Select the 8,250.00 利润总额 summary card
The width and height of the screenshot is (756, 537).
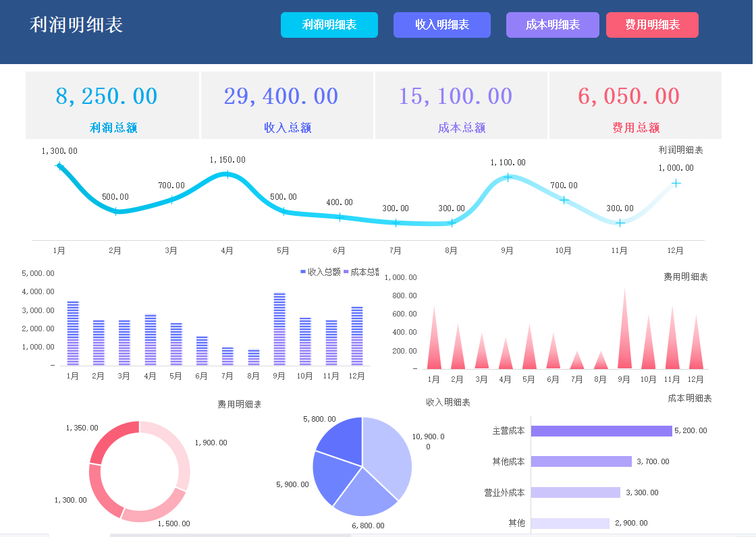point(112,105)
